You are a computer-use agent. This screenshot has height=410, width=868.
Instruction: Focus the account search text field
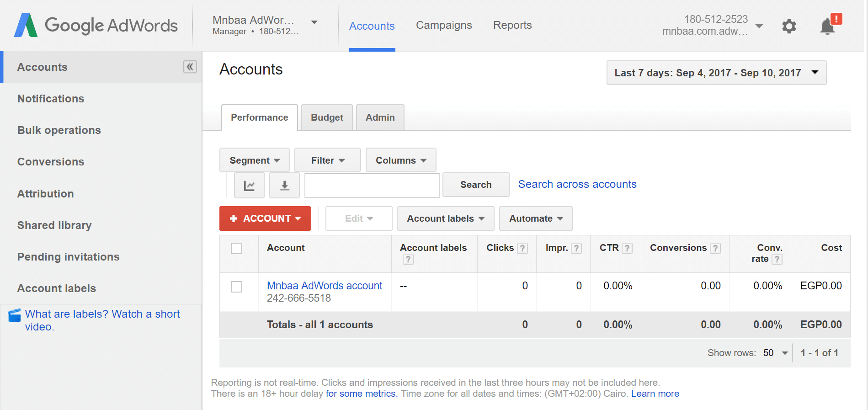[372, 185]
